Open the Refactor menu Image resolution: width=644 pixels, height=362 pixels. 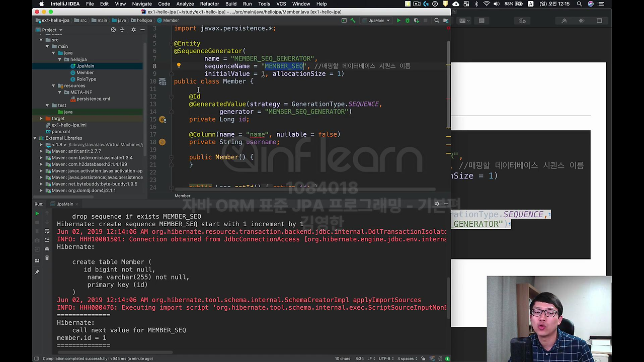[209, 4]
